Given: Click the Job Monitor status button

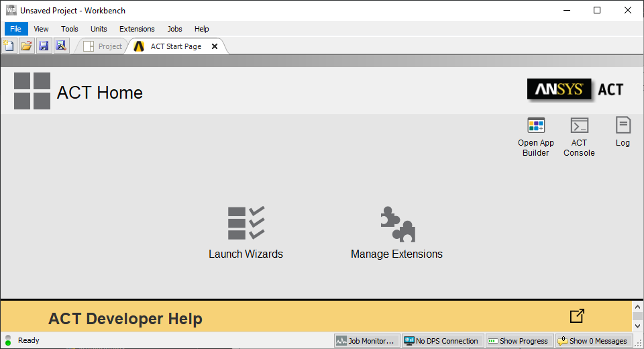Looking at the screenshot, I should click(x=367, y=341).
